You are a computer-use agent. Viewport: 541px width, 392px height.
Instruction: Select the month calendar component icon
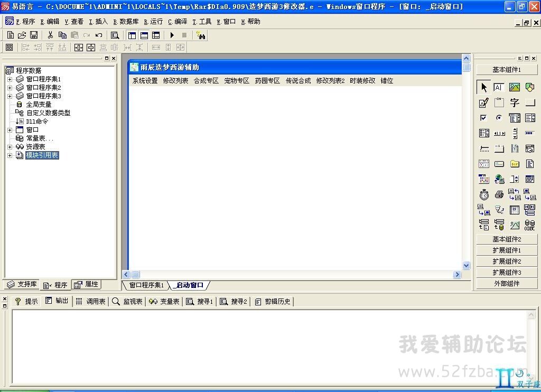[x=484, y=164]
